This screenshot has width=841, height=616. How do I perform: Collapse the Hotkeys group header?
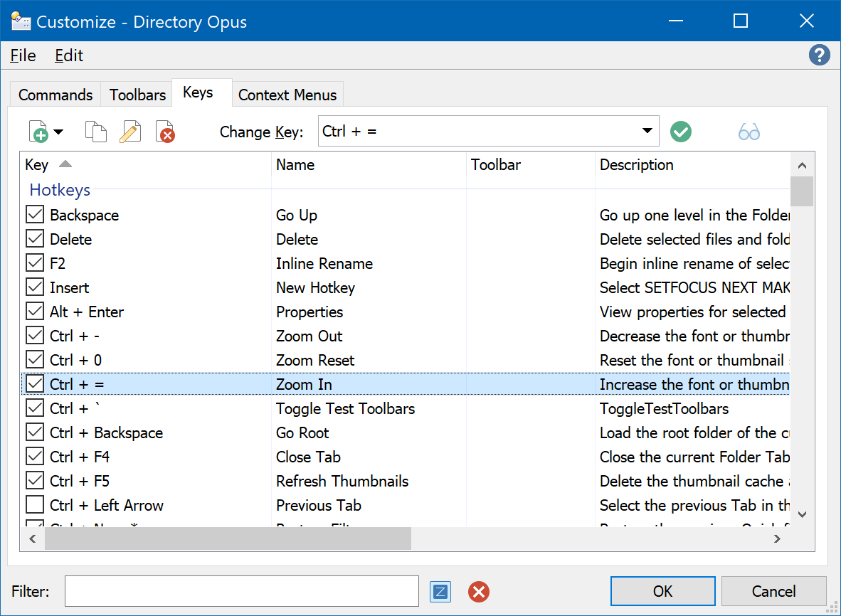pyautogui.click(x=60, y=190)
